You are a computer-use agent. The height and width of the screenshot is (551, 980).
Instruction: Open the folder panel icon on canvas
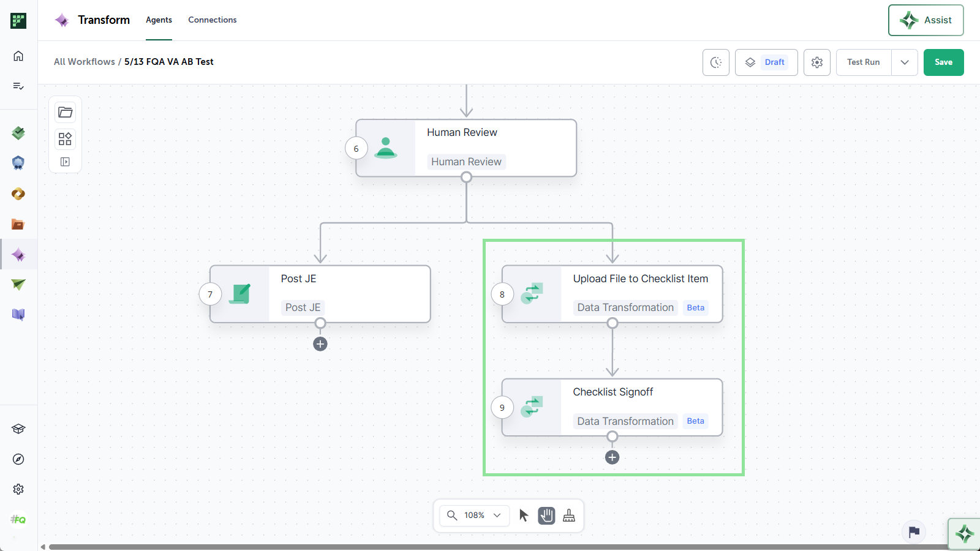pyautogui.click(x=66, y=112)
